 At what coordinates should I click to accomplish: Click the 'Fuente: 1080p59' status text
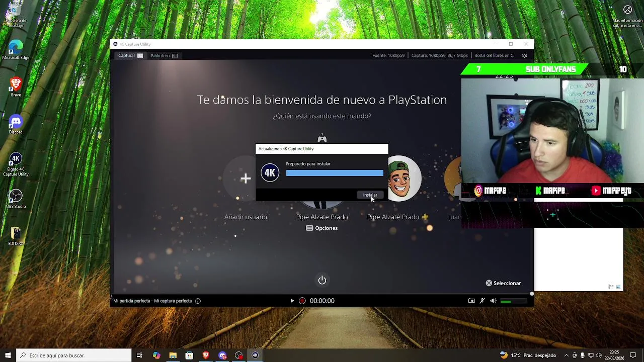pos(388,55)
